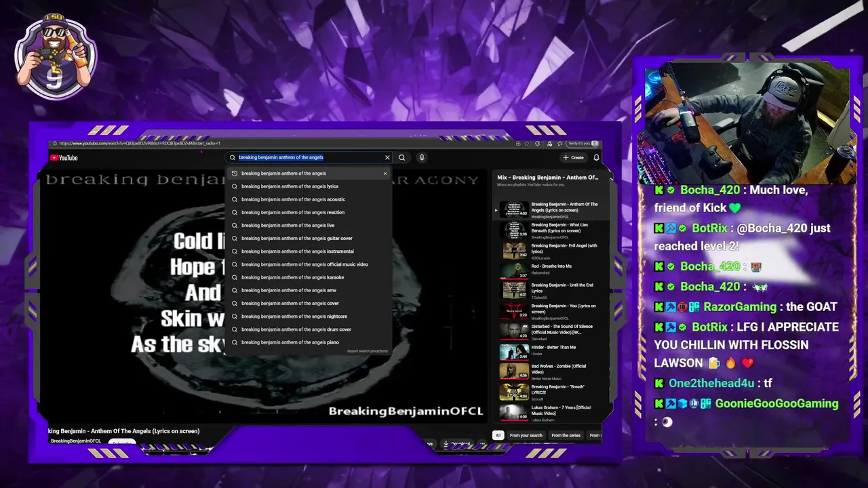The image size is (868, 488).
Task: Play 'Red - Breathe Into Me' thumbnail
Action: [x=514, y=271]
